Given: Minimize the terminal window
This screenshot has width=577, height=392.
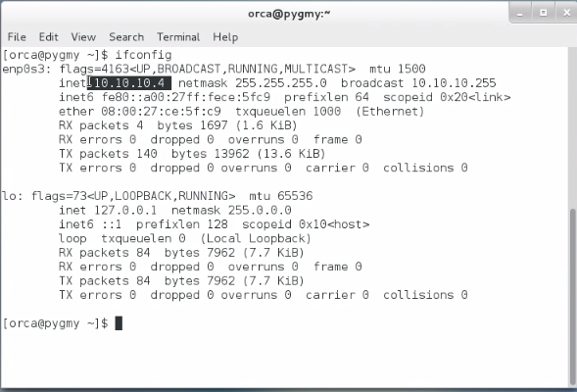Looking at the screenshot, I should (519, 14).
